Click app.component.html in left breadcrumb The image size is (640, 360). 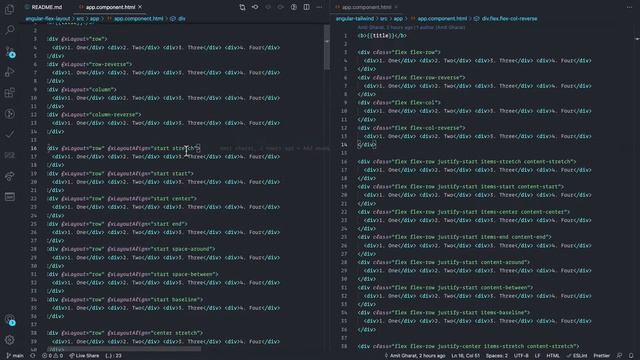pyautogui.click(x=138, y=18)
